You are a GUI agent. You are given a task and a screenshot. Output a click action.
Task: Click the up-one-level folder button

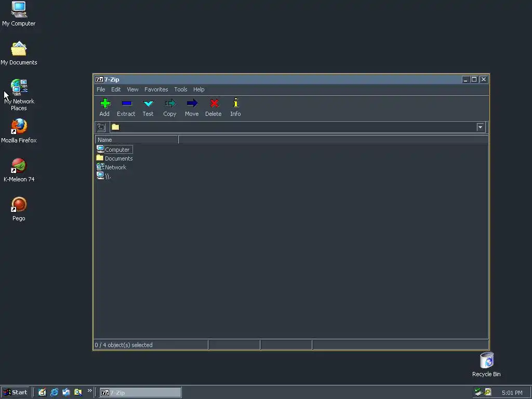(x=101, y=127)
